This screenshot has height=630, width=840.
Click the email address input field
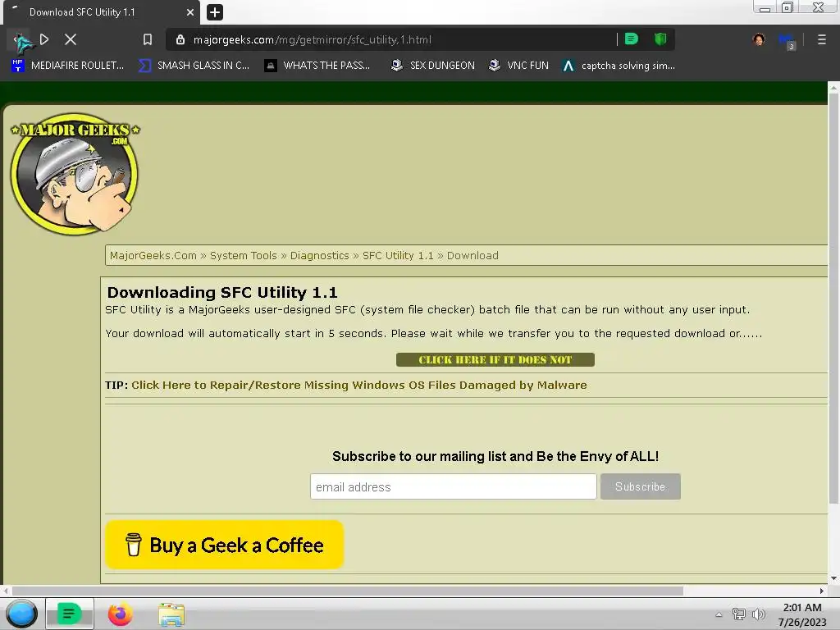point(453,486)
